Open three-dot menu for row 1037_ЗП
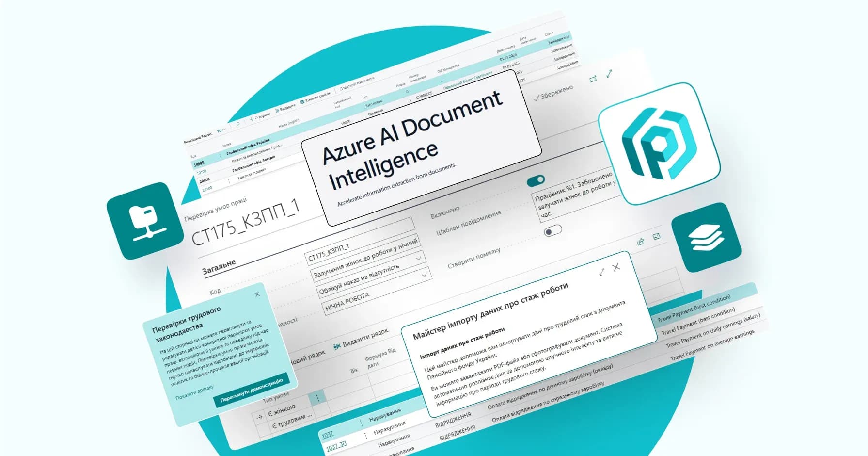The height and width of the screenshot is (456, 868). 365,436
